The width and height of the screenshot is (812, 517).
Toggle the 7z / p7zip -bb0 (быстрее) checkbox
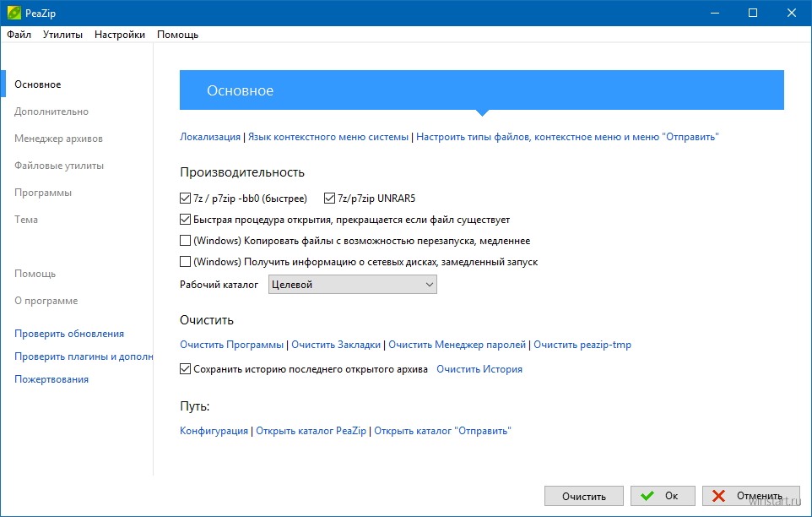click(185, 198)
